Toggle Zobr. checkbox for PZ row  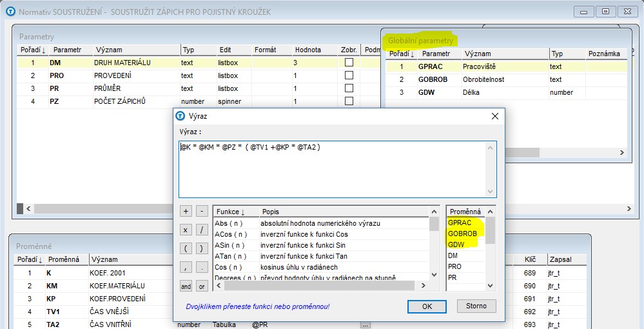349,101
